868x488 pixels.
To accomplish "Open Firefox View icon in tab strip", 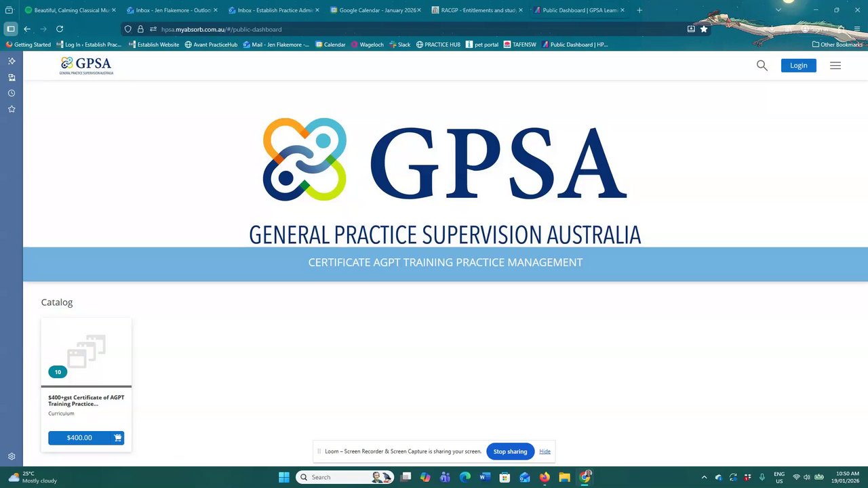I will [9, 10].
